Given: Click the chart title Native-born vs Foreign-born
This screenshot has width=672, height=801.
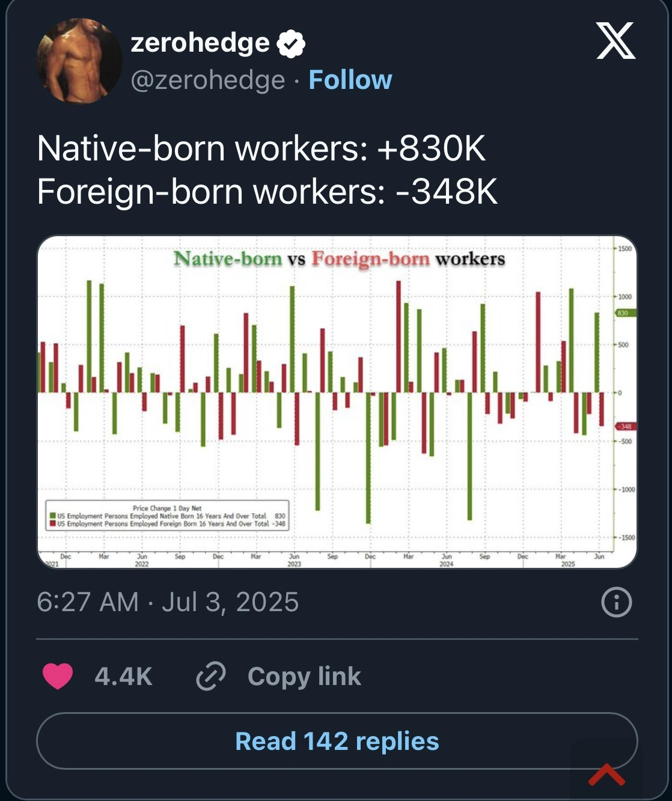Looking at the screenshot, I should click(x=339, y=259).
